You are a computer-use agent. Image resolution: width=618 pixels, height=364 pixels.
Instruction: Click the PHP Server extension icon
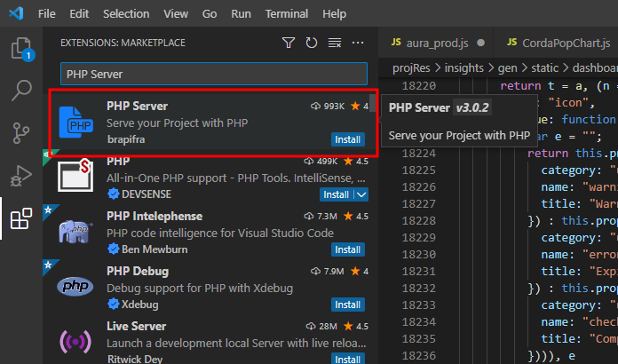[x=75, y=123]
